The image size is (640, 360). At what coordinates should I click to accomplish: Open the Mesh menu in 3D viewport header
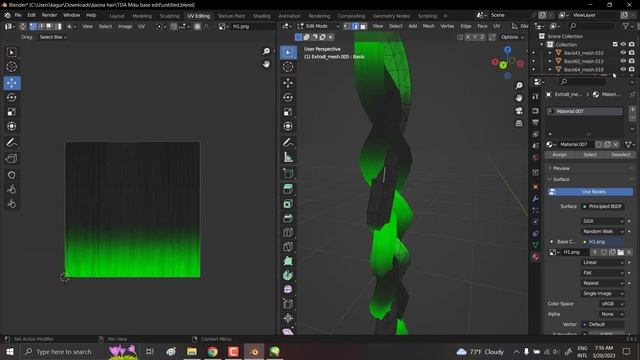coord(429,26)
